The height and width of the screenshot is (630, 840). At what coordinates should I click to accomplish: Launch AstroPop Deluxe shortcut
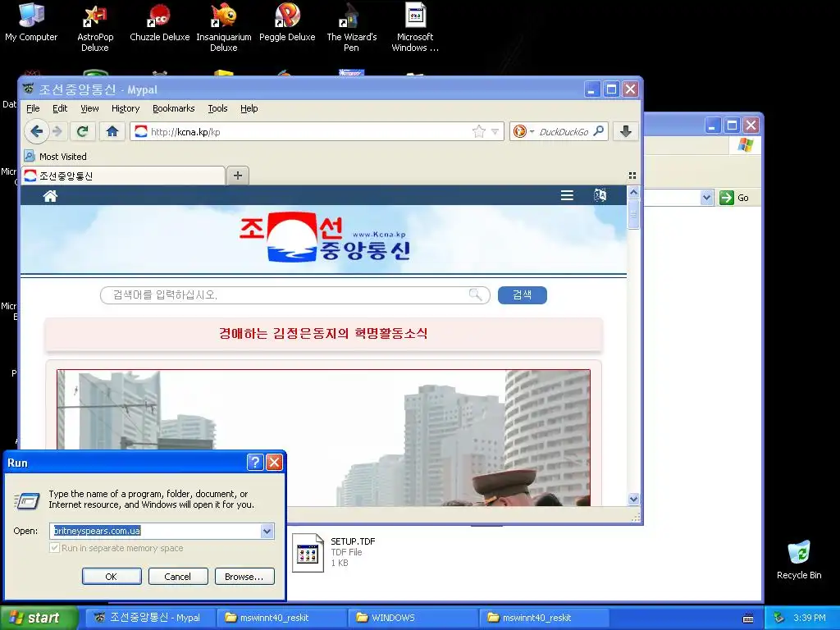pyautogui.click(x=95, y=27)
